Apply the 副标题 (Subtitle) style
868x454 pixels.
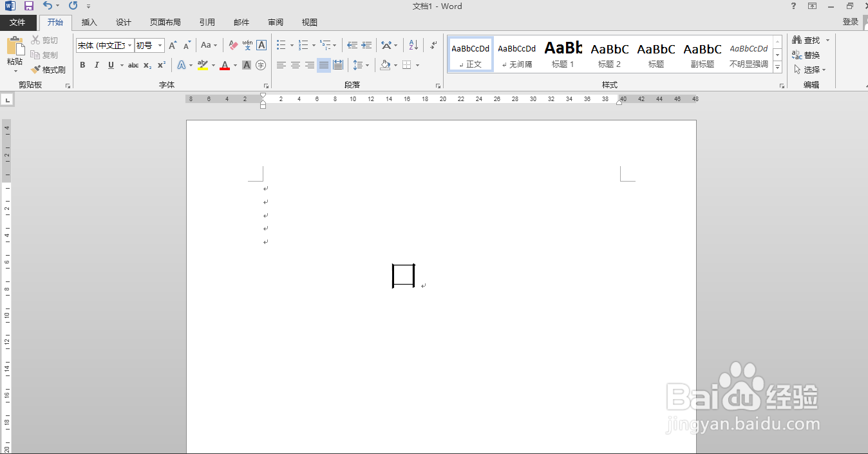(703, 54)
